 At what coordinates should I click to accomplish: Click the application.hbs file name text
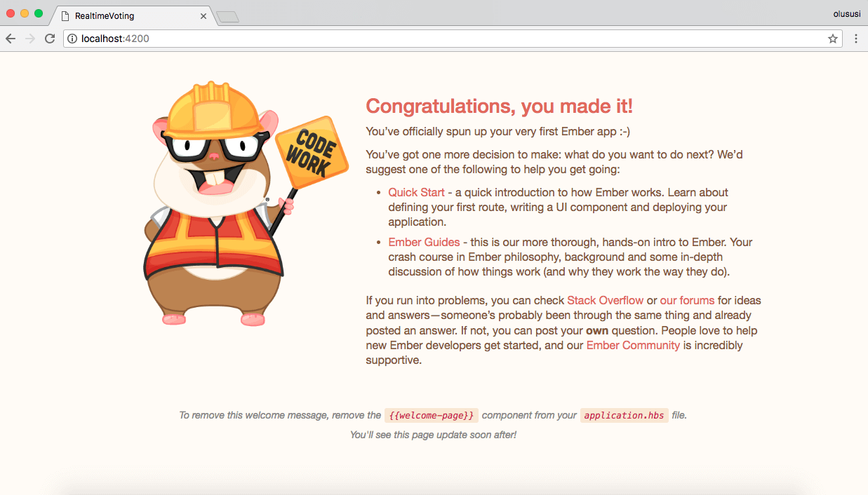[x=624, y=415]
